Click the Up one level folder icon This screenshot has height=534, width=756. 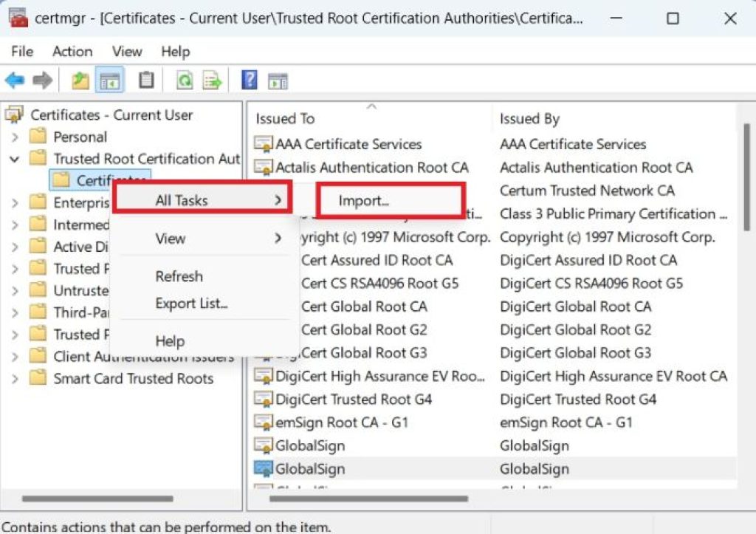coord(80,80)
